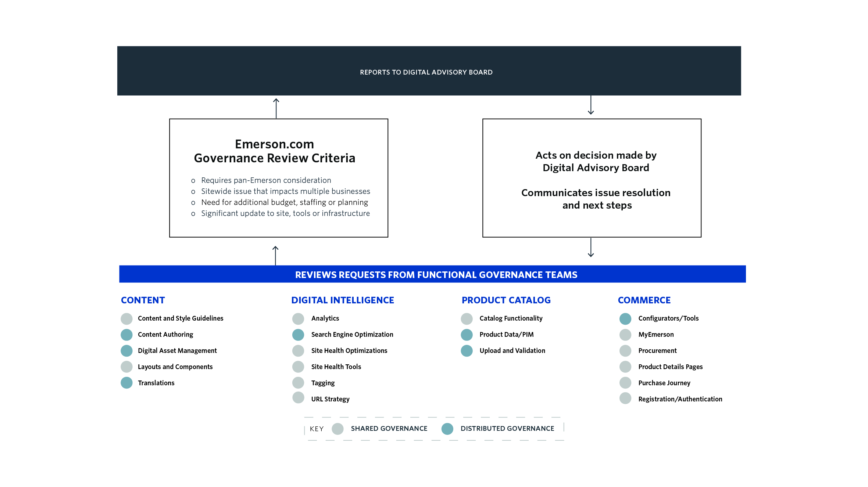
Task: Click Reviews Requests from Functional Governance Teams text
Action: [436, 275]
